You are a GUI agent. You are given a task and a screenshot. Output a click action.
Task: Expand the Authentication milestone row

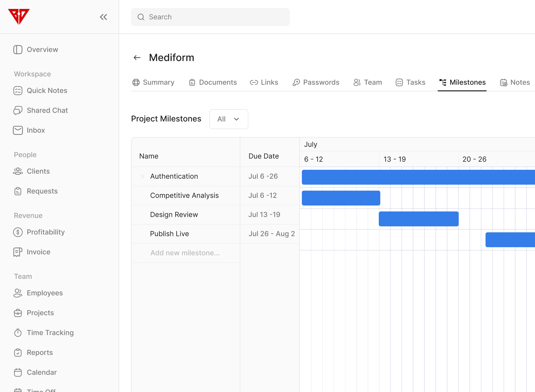tap(143, 176)
